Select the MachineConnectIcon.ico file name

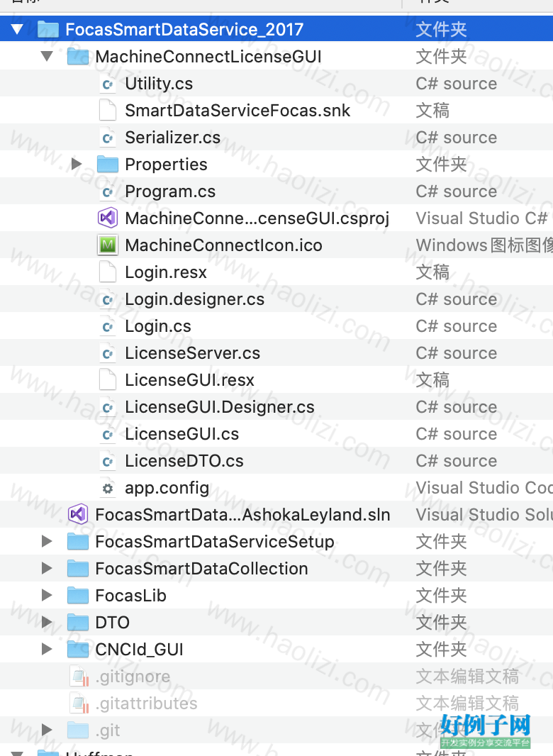click(223, 245)
